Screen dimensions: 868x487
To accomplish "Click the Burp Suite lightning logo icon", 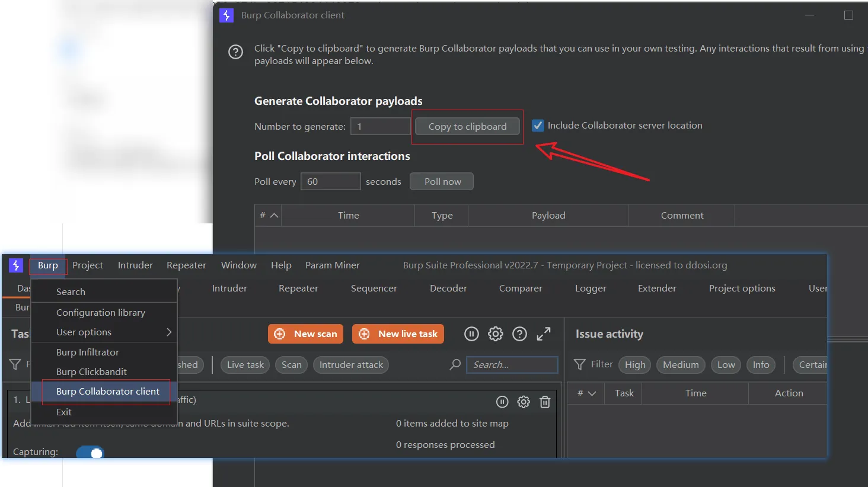I will click(x=16, y=265).
